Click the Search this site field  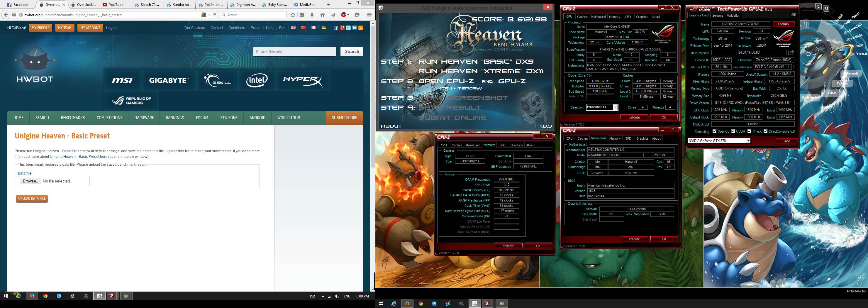294,52
